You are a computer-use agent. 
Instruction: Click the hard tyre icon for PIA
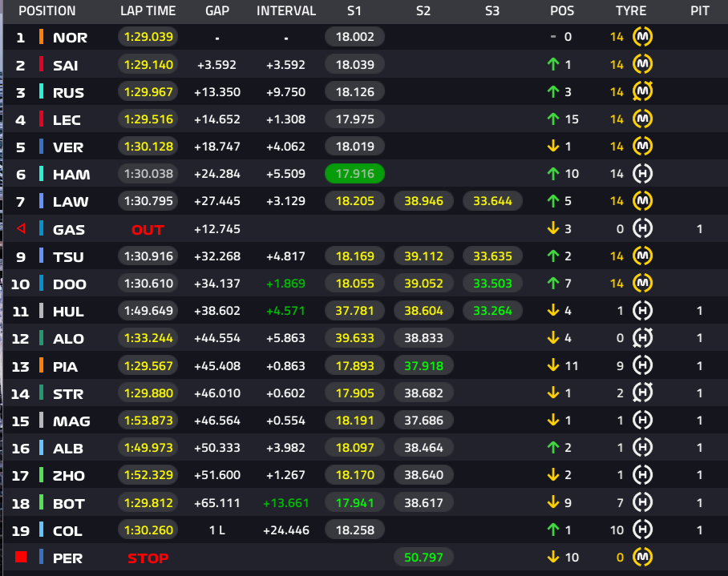tap(642, 365)
